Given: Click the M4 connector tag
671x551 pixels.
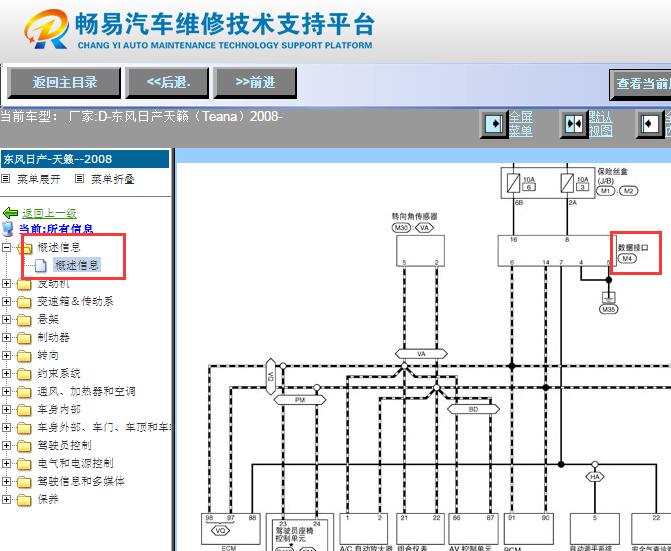Looking at the screenshot, I should (627, 258).
